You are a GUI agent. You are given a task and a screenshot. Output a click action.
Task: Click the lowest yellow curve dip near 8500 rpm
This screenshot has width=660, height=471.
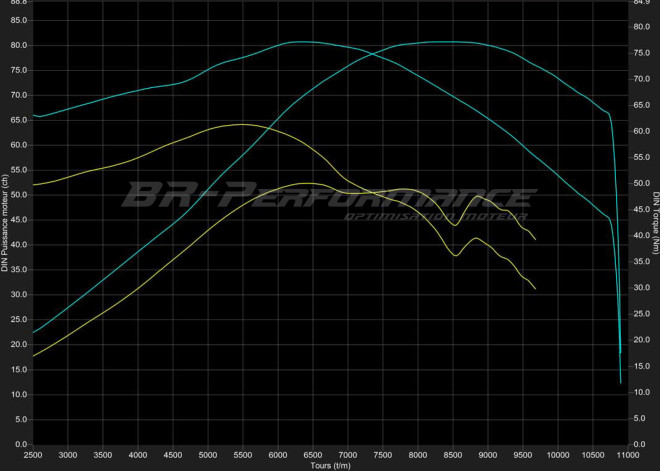[455, 256]
